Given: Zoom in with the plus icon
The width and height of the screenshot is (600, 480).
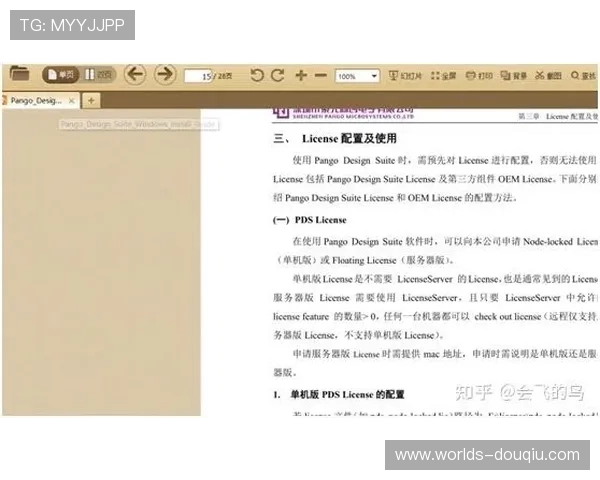Looking at the screenshot, I should [x=301, y=76].
